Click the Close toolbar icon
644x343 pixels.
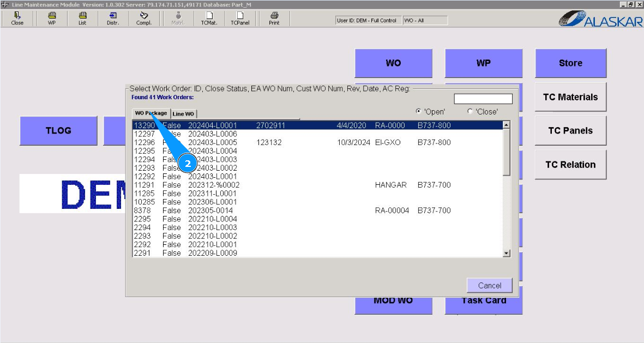[x=17, y=19]
